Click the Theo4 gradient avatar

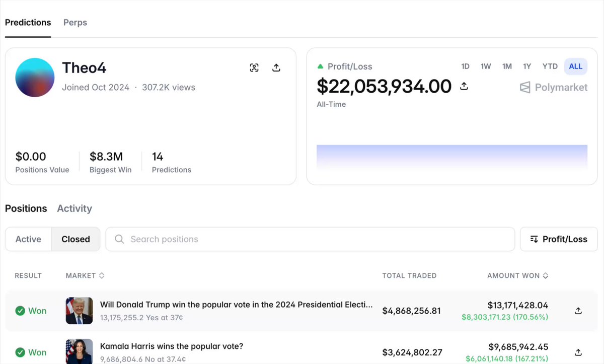point(35,78)
